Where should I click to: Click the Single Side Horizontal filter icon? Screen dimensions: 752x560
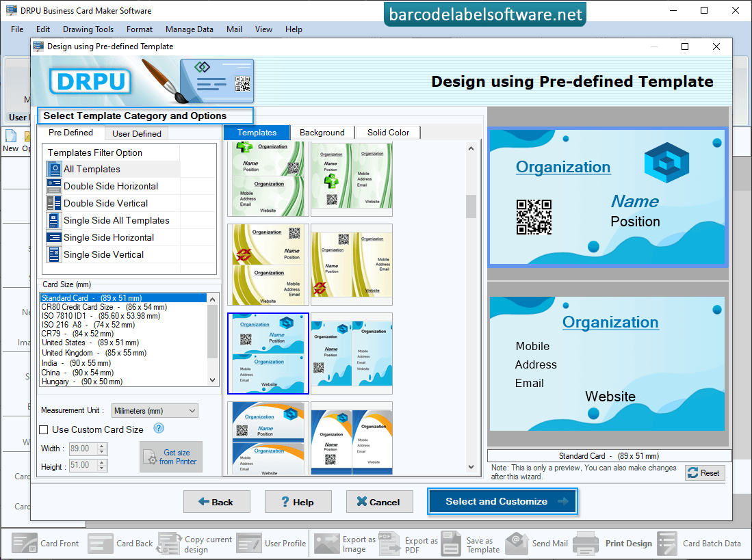point(53,237)
